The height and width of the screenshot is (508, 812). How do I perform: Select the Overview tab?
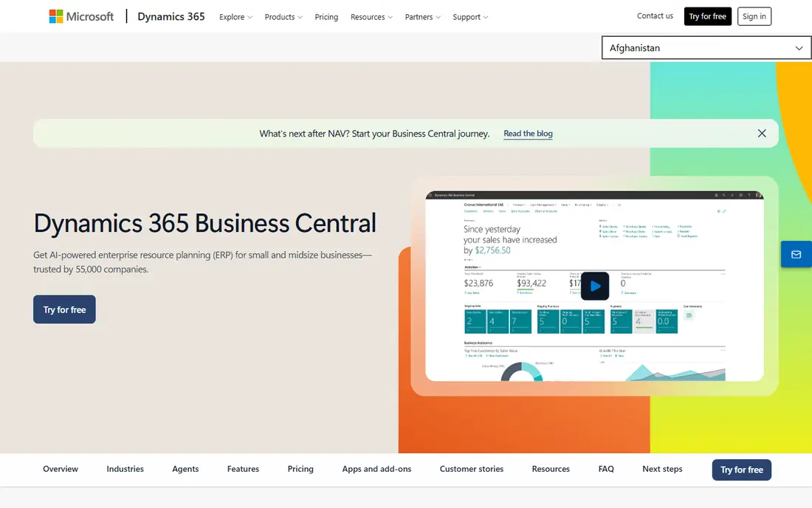tap(61, 469)
